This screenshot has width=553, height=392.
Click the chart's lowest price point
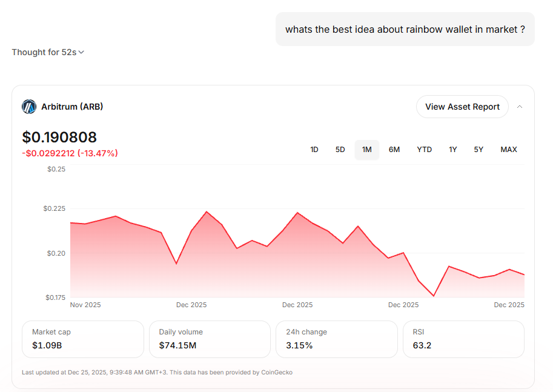pyautogui.click(x=434, y=296)
